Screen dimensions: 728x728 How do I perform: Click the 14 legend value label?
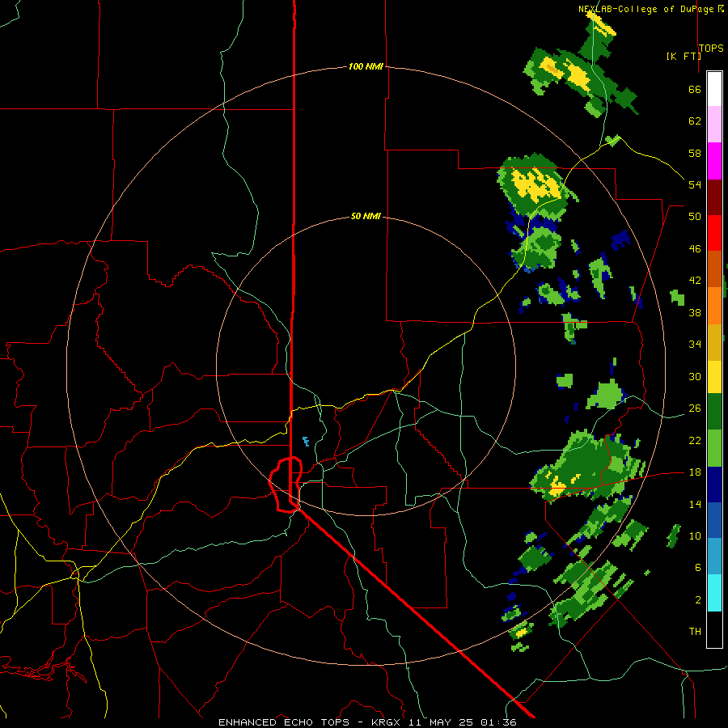695,504
